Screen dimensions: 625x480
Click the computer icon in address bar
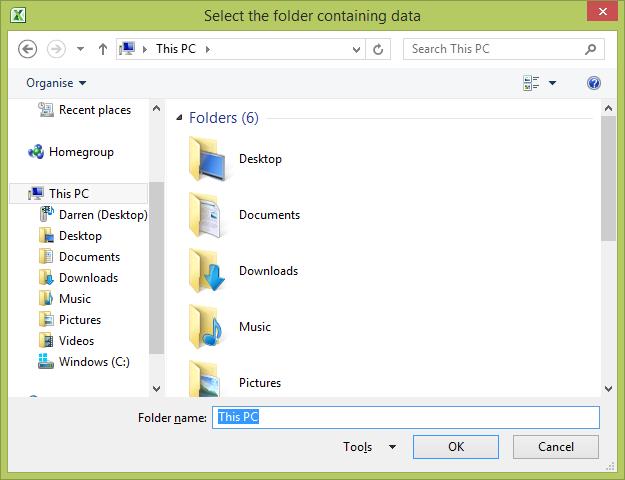tap(127, 49)
